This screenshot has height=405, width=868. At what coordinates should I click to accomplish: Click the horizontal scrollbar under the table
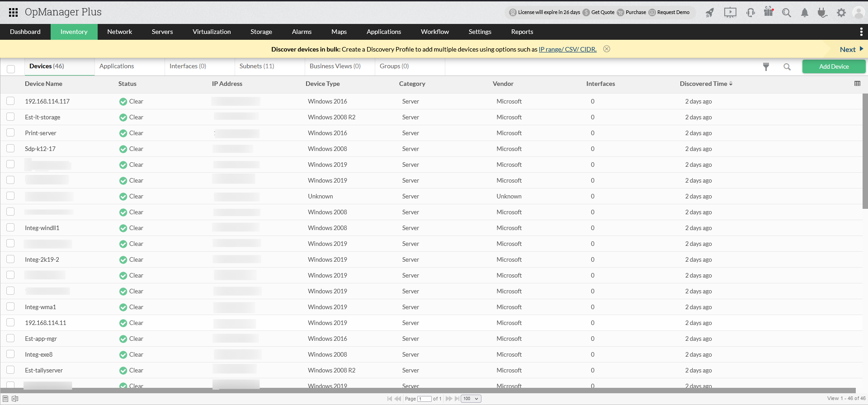428,391
